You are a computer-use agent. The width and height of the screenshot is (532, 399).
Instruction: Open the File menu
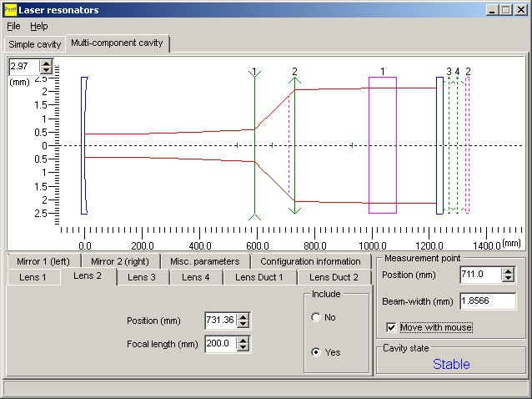point(13,26)
